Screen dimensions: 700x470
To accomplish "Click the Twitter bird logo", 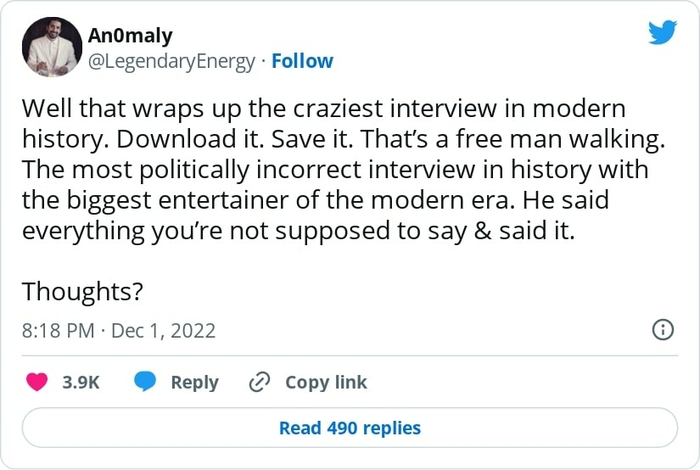I will [x=662, y=33].
